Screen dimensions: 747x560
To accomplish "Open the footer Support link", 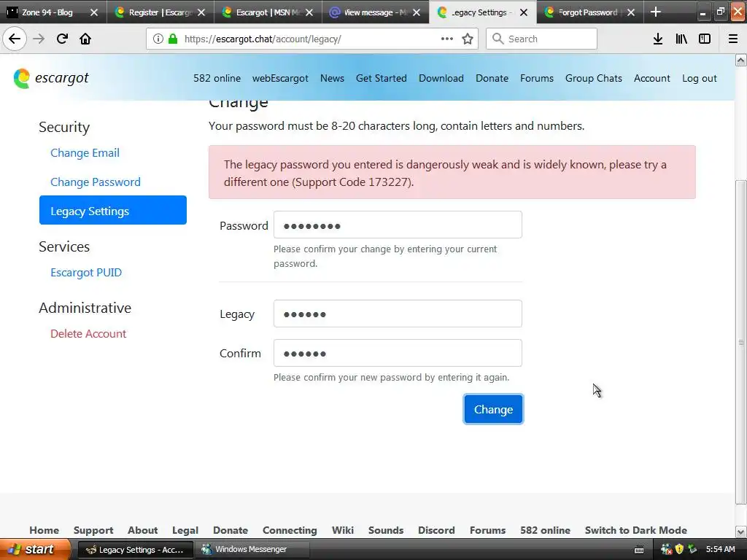I will (x=93, y=530).
